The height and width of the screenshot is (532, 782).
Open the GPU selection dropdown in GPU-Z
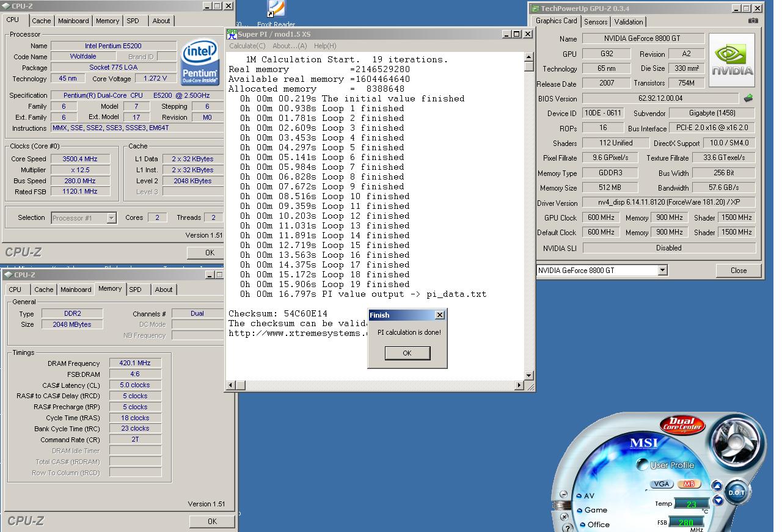[662, 270]
